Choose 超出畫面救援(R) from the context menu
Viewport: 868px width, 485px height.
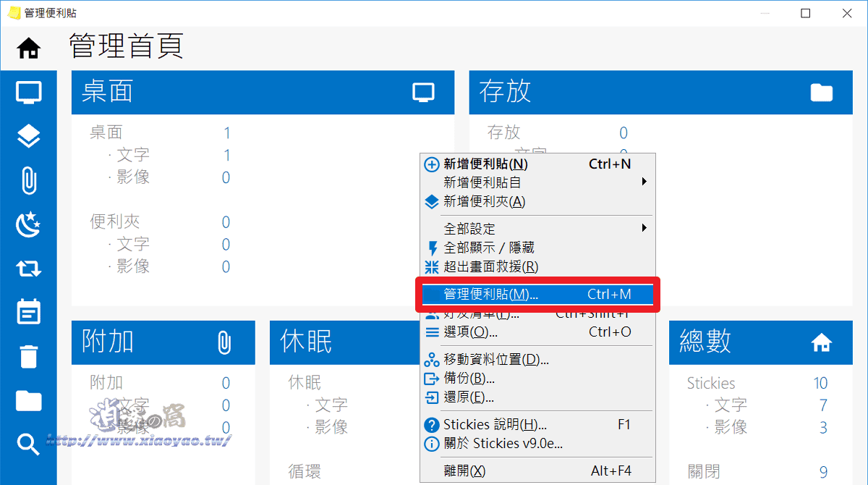537,267
